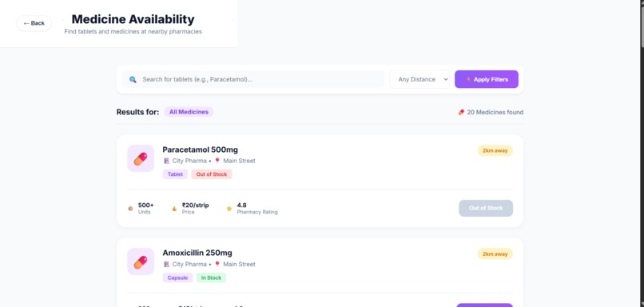
Task: Click 2km away badge on Amoxicillin card
Action: pos(495,254)
